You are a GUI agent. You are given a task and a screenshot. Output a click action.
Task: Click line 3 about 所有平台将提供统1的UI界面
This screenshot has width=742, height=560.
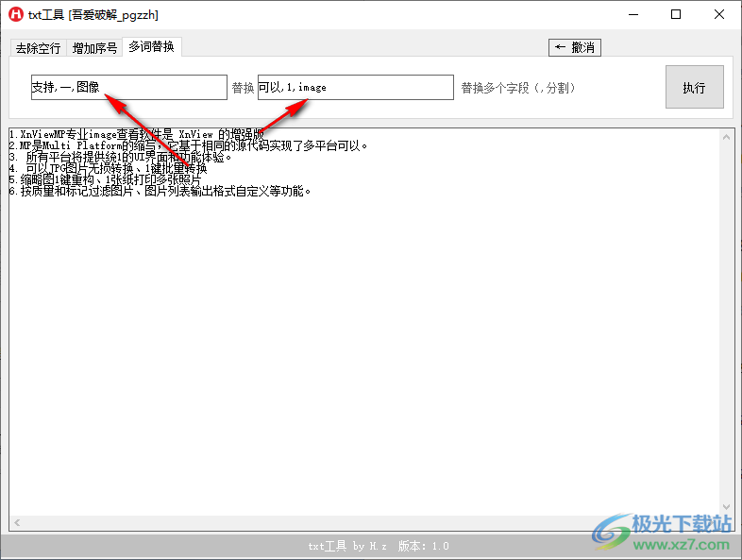pos(120,157)
